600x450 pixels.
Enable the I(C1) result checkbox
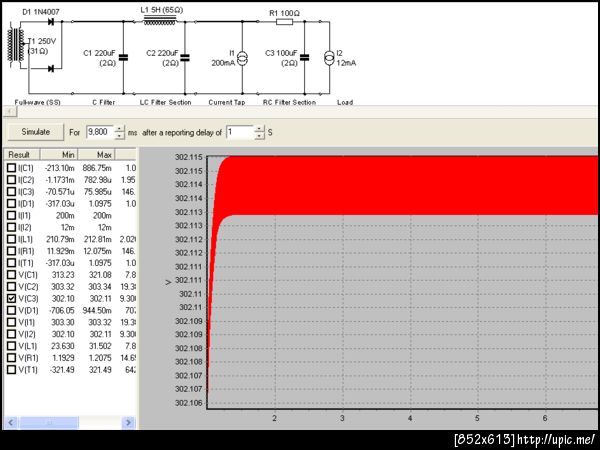pos(11,168)
